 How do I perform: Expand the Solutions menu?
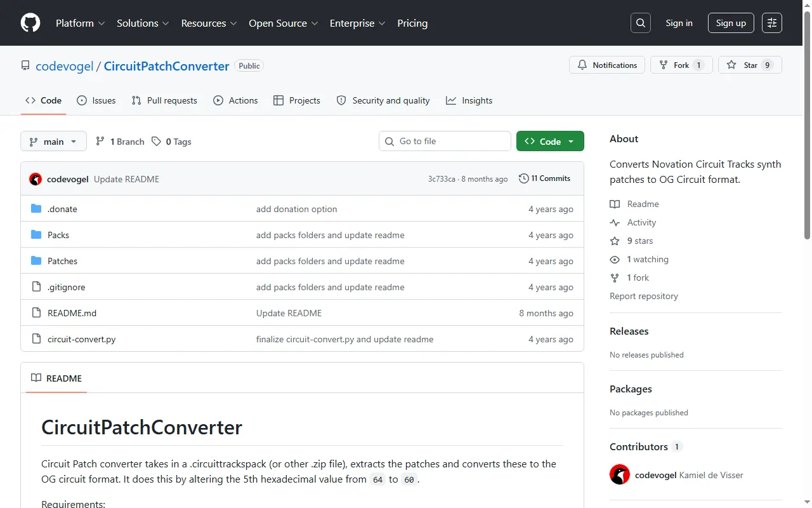pos(143,23)
